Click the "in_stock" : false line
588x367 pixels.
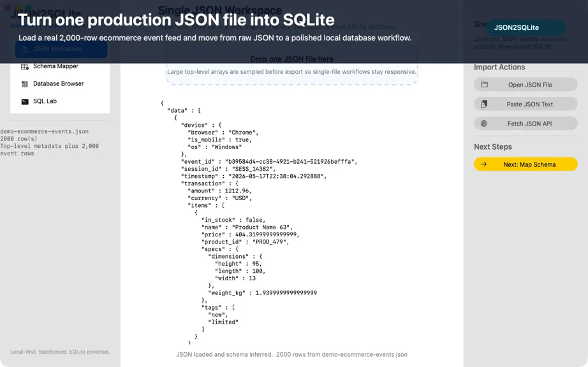tap(233, 220)
